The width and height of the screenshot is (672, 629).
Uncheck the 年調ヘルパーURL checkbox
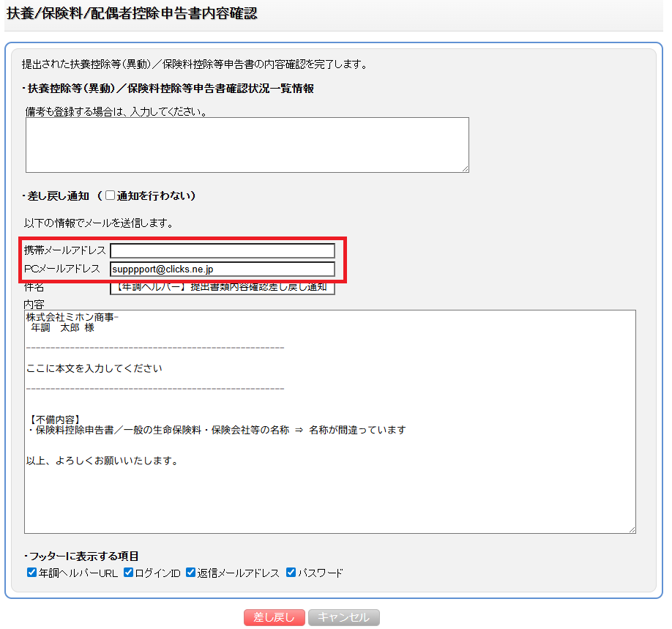click(x=31, y=573)
